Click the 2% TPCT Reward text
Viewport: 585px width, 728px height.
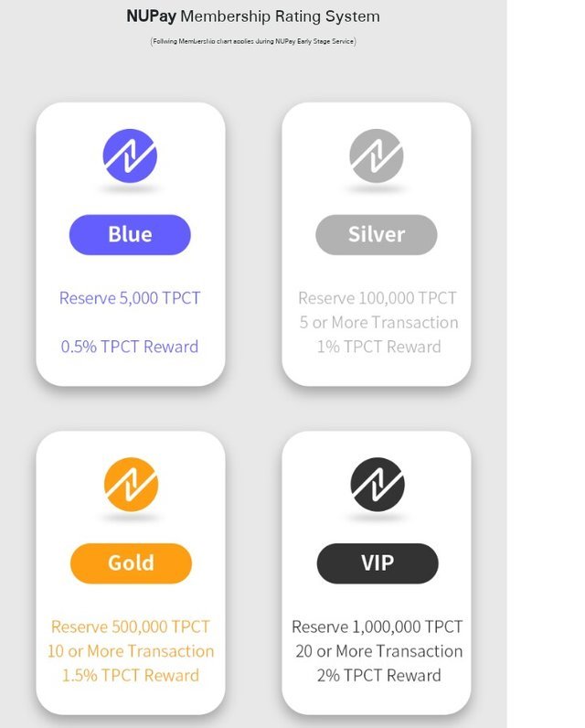click(378, 676)
